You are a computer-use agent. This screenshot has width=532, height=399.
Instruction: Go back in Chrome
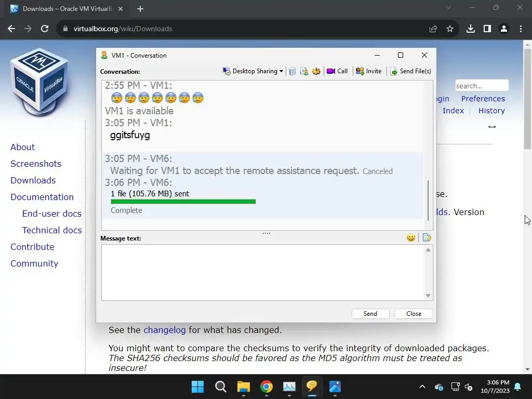click(11, 29)
